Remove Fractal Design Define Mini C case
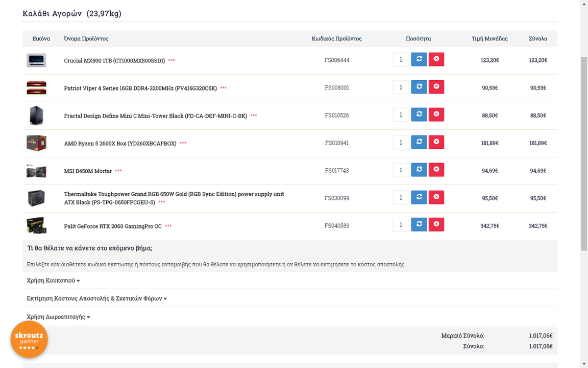Viewport: 588px width, 368px height. click(x=436, y=114)
